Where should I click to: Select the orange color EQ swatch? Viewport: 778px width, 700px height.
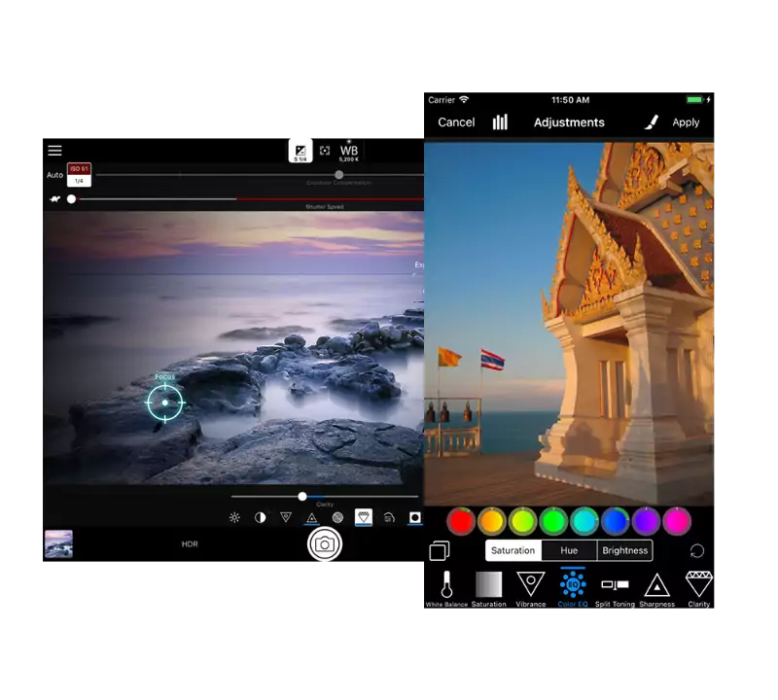(x=492, y=521)
